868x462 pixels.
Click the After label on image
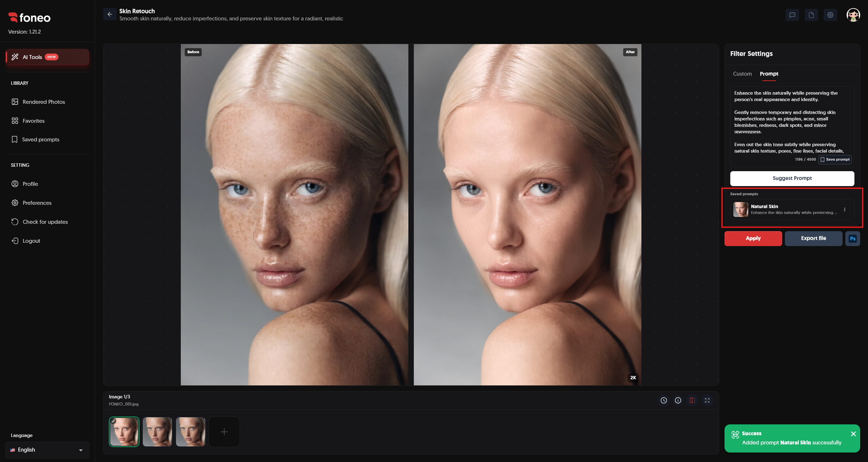[x=630, y=52]
